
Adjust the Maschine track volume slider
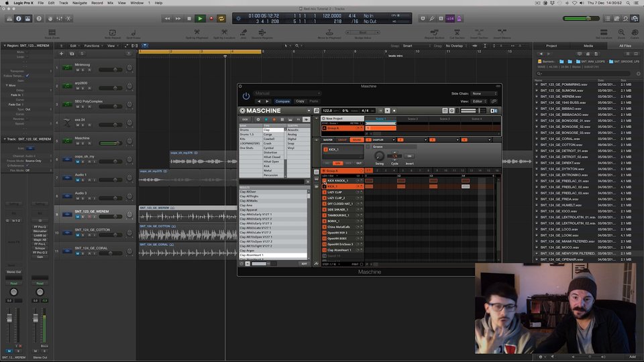pyautogui.click(x=110, y=143)
